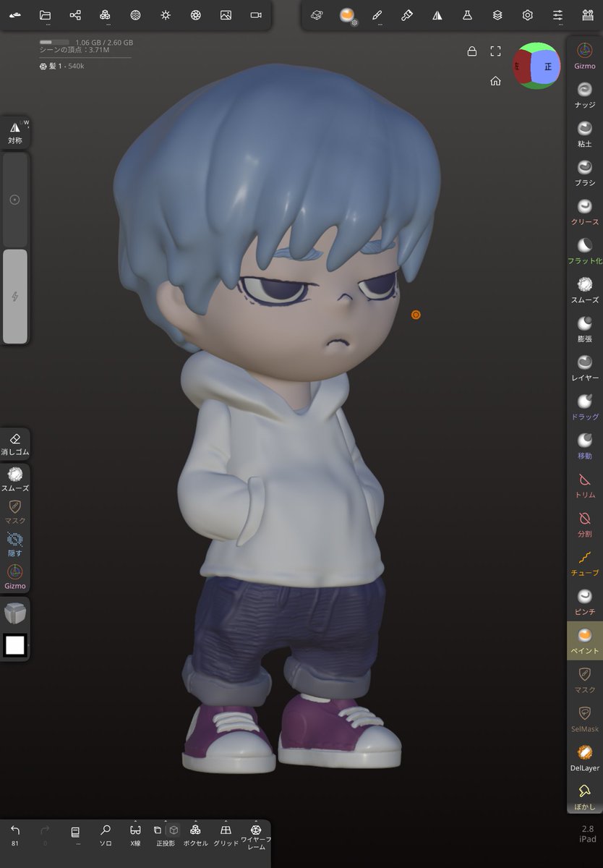Viewport: 603px width, 868px height.
Task: Select the ドラッグ (Drag) tool
Action: (x=585, y=407)
